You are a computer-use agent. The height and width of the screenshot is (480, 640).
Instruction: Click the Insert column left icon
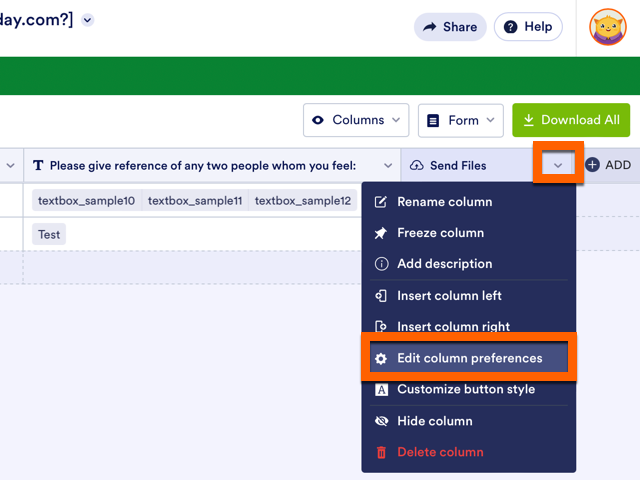click(381, 296)
